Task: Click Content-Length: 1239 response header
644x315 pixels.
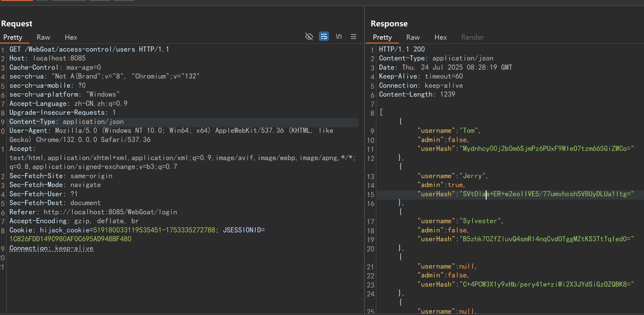Action: 417,95
